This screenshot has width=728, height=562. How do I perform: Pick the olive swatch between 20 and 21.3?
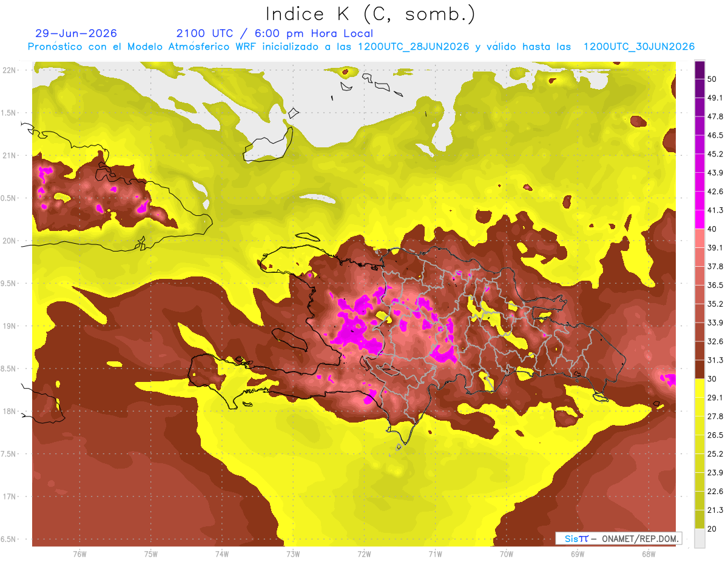coord(699,520)
